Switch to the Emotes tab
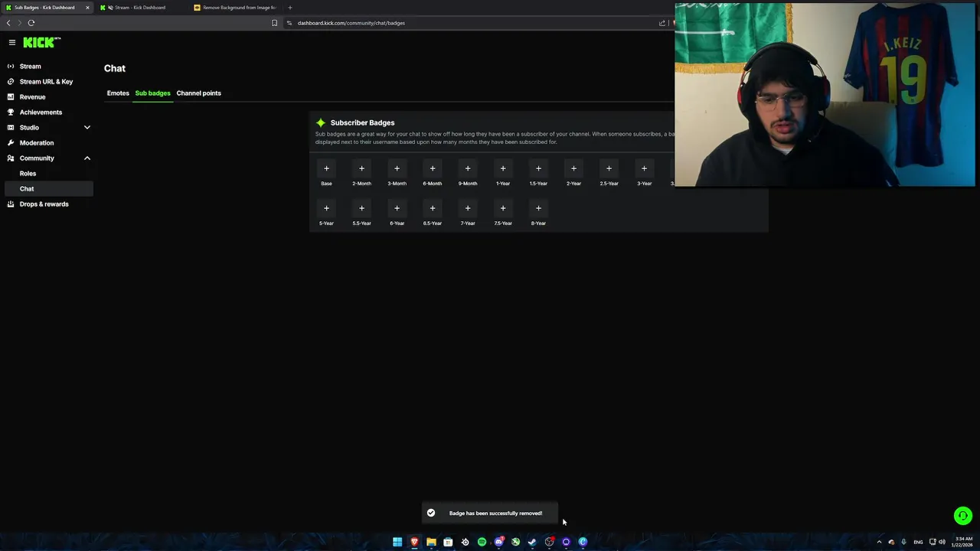Viewport: 980px width, 551px height. [x=118, y=93]
